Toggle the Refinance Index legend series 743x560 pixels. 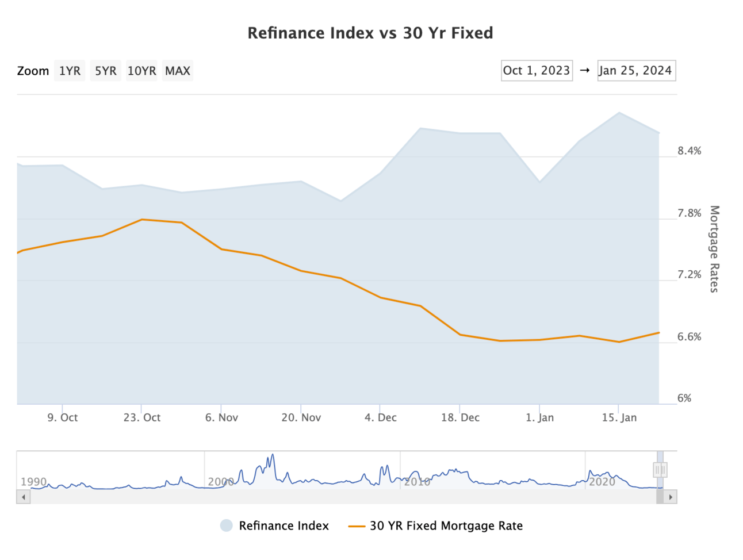(274, 526)
